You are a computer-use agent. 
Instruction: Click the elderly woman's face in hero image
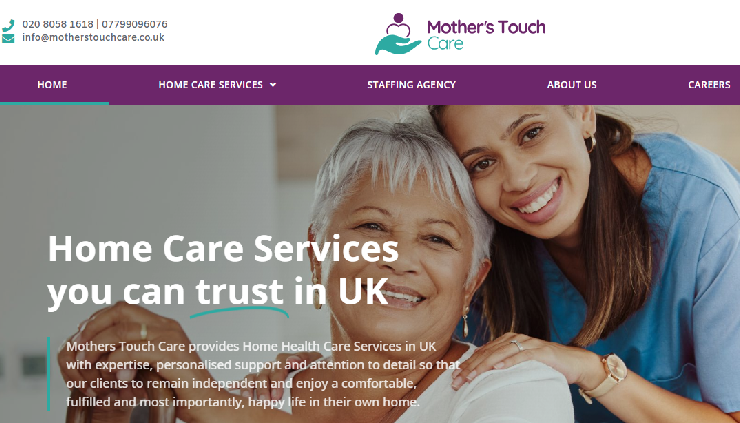tap(401, 255)
